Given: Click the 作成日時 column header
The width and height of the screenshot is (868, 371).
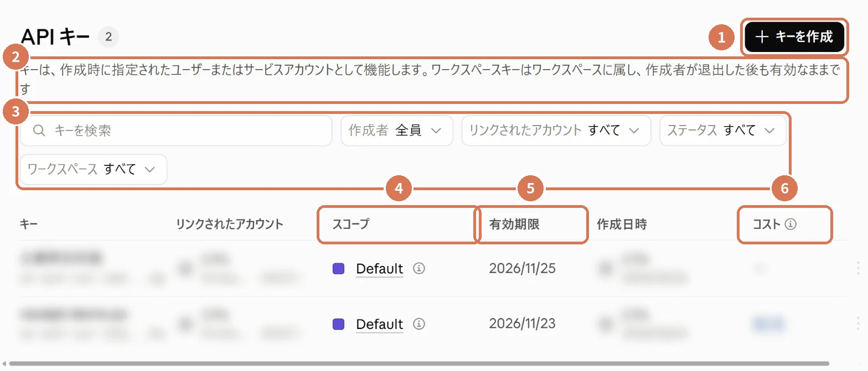Looking at the screenshot, I should pos(622,224).
